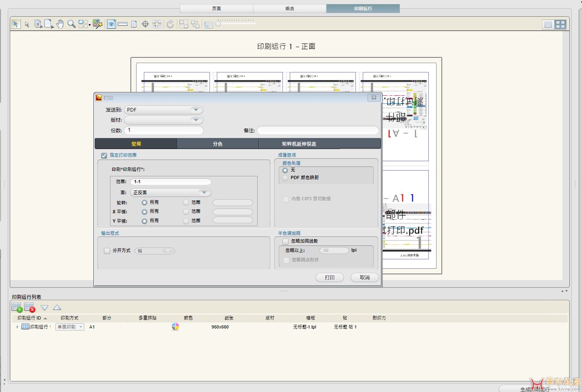
Task: Click the 960x660 paper size cell
Action: click(220, 327)
